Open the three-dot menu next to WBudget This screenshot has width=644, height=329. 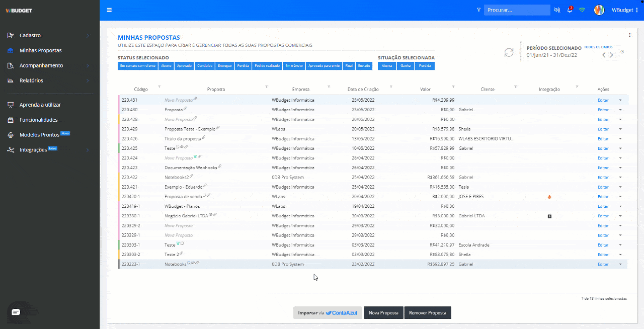(x=637, y=10)
